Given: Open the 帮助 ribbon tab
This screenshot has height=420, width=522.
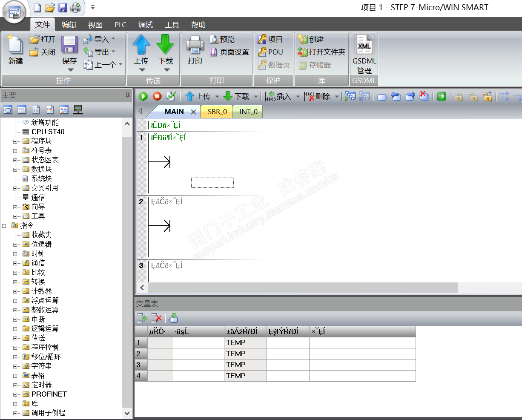Looking at the screenshot, I should (198, 25).
